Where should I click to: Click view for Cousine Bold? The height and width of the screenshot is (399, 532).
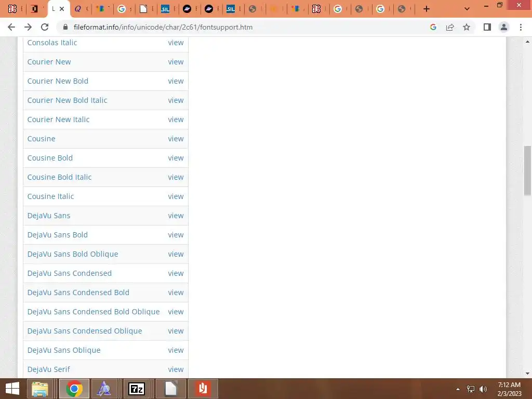(176, 158)
